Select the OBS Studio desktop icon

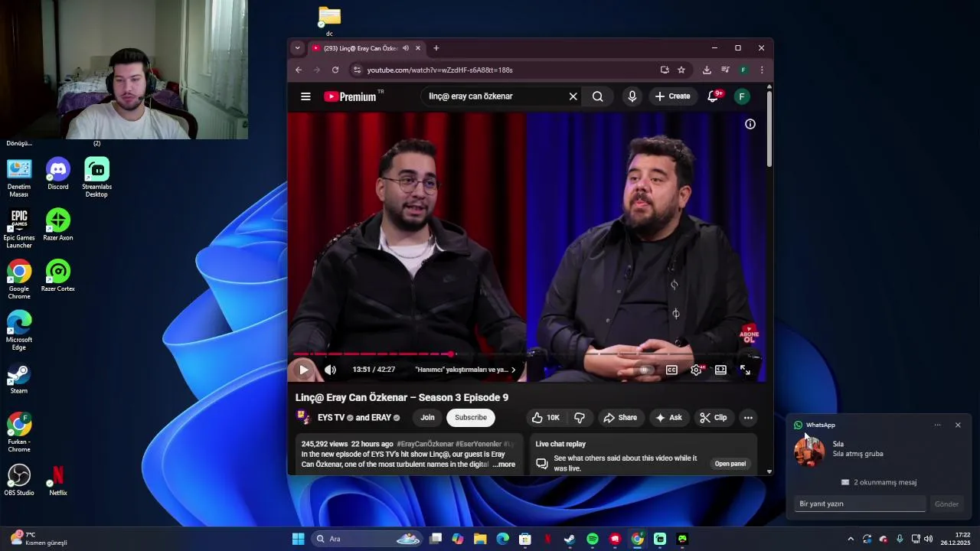coord(19,480)
